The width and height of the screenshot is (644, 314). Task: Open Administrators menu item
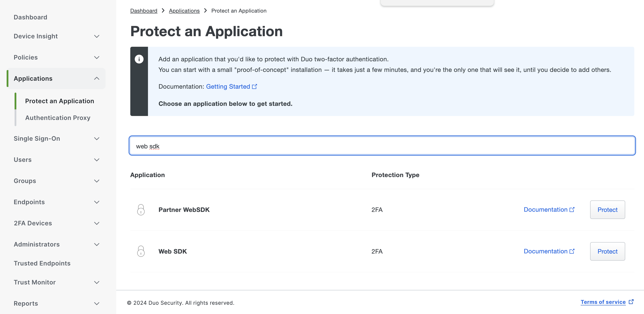37,244
